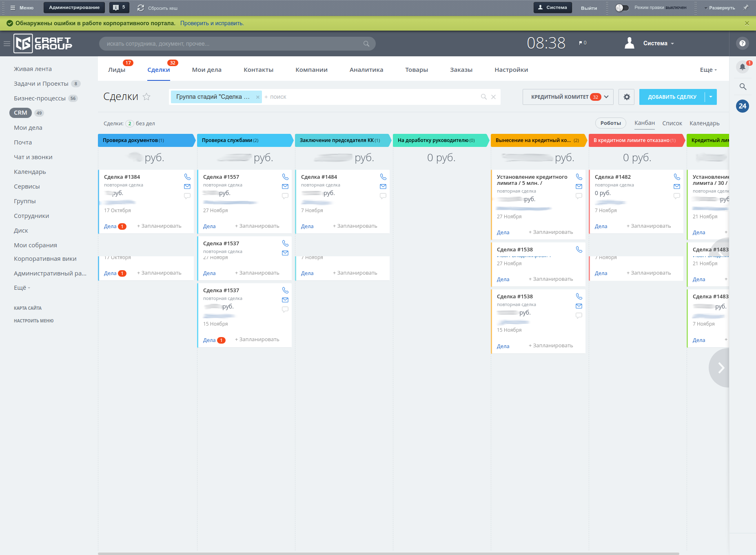This screenshot has width=756, height=555.
Task: Switch to Список view
Action: coord(672,123)
